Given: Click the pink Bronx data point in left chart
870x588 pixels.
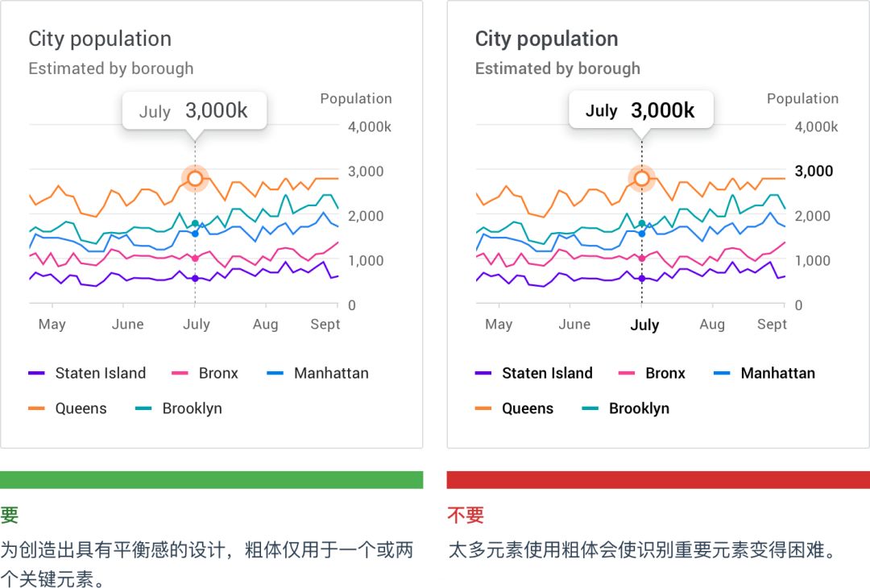Looking at the screenshot, I should coord(195,259).
